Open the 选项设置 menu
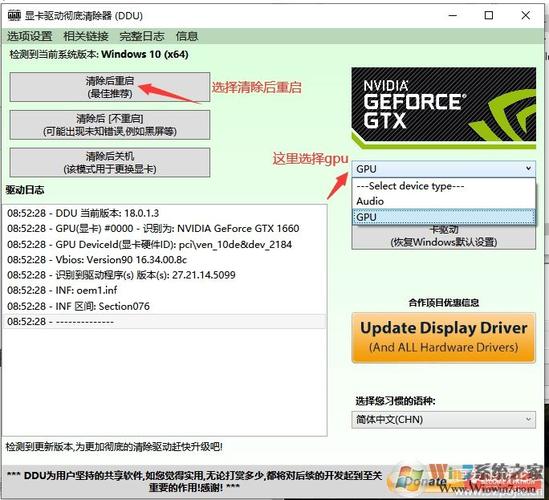 point(30,36)
